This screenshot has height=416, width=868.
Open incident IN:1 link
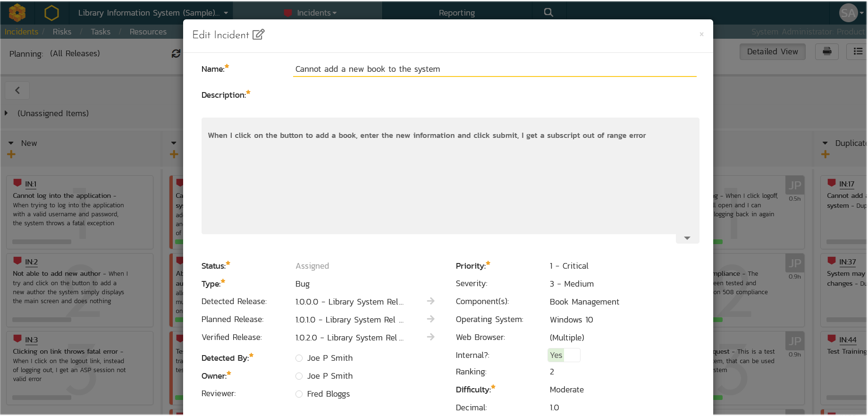point(31,184)
